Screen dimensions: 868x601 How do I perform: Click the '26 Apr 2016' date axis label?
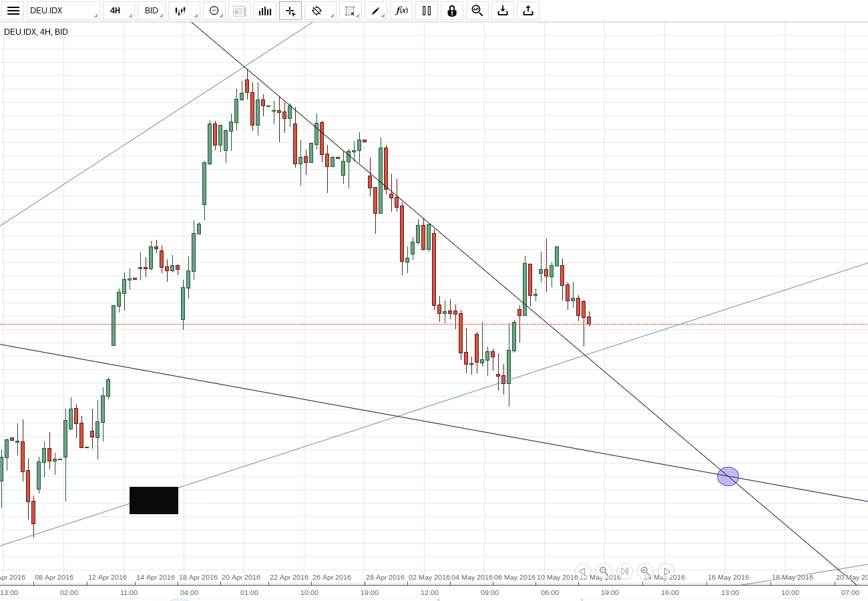[331, 577]
